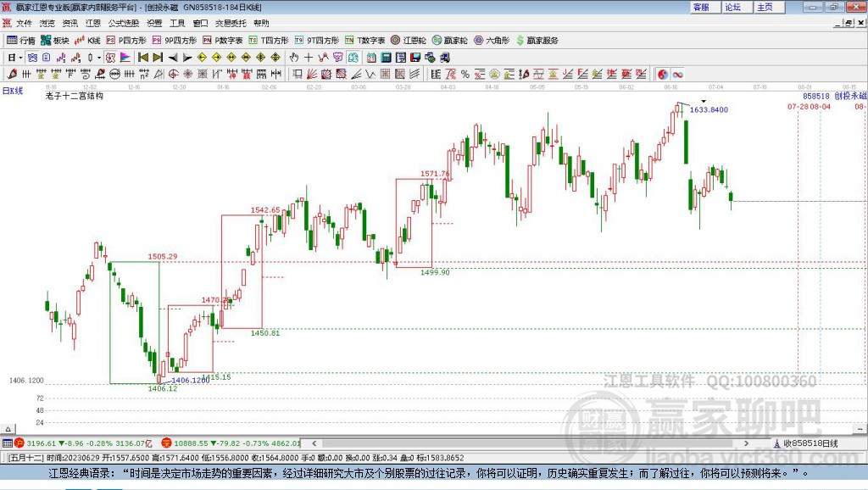Open the calculator icon in toolbar
This screenshot has height=490, width=868.
click(x=387, y=58)
